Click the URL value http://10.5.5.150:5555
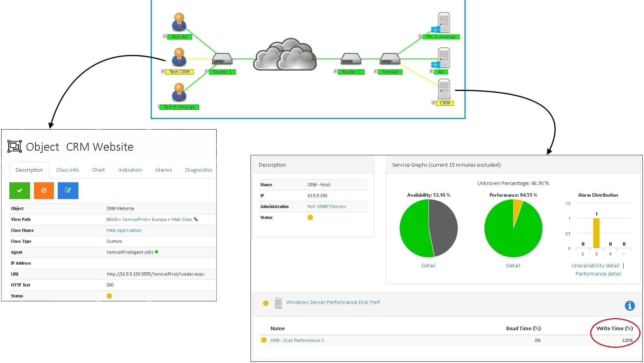The width and height of the screenshot is (644, 363). [155, 274]
